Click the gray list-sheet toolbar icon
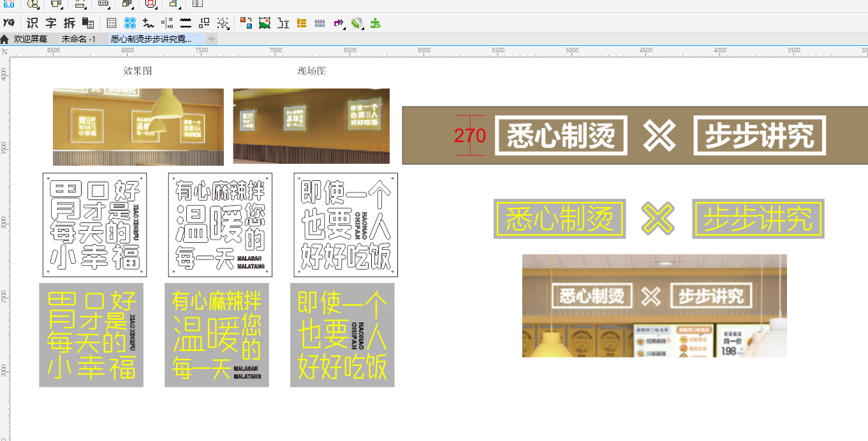This screenshot has width=868, height=441. point(112,23)
